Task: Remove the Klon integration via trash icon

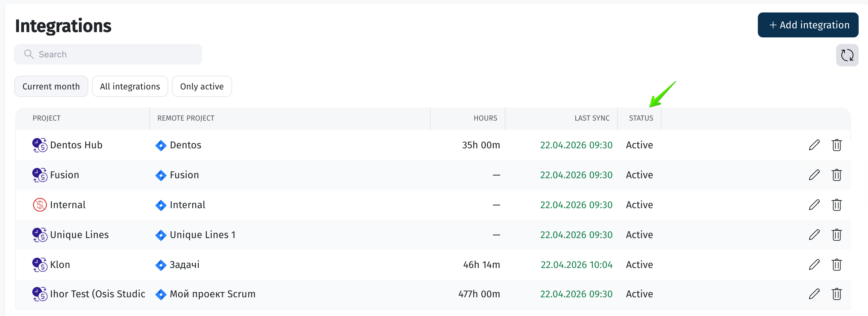Action: click(x=836, y=265)
